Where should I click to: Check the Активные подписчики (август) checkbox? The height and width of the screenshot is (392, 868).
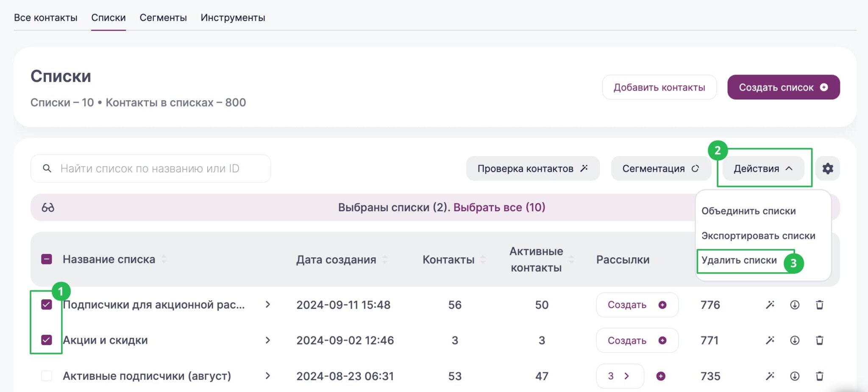[x=47, y=376]
